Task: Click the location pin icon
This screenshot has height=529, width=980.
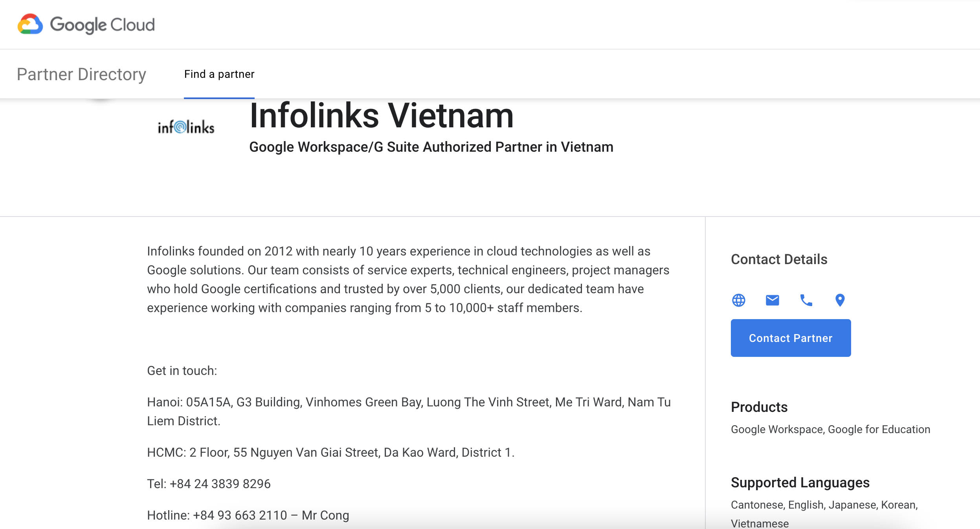Action: point(840,300)
